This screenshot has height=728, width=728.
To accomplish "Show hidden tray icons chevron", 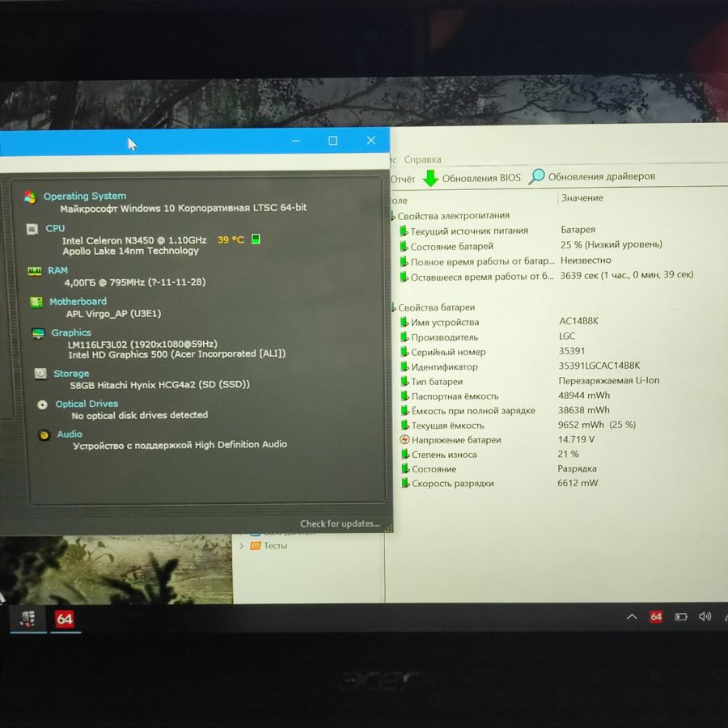I will [632, 616].
